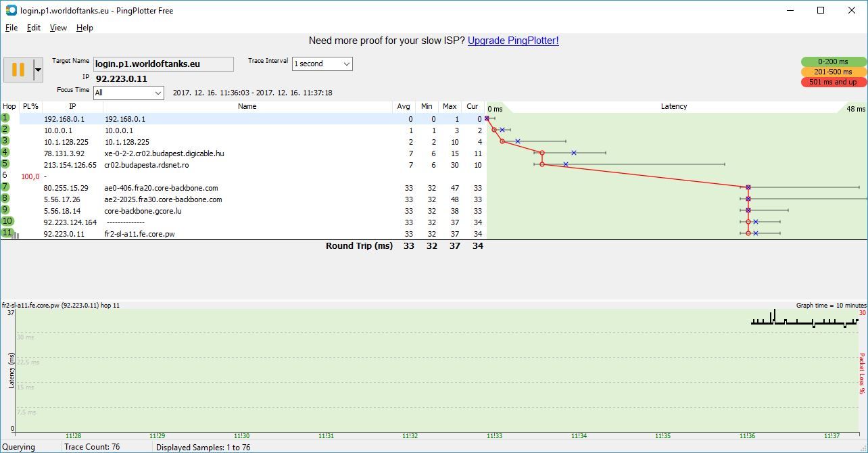The height and width of the screenshot is (453, 868).
Task: Click the Max column header
Action: pyautogui.click(x=450, y=107)
